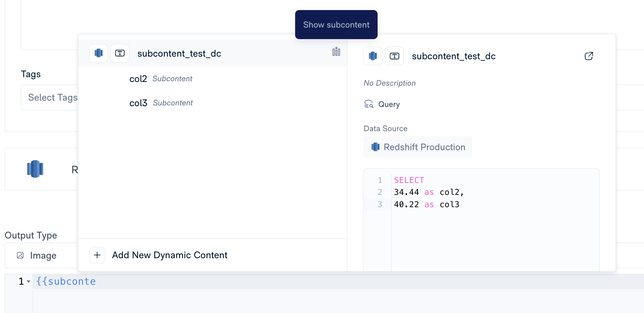Select subcontent_test_dc in the content list
Viewport: 644px width, 313px height.
point(179,54)
